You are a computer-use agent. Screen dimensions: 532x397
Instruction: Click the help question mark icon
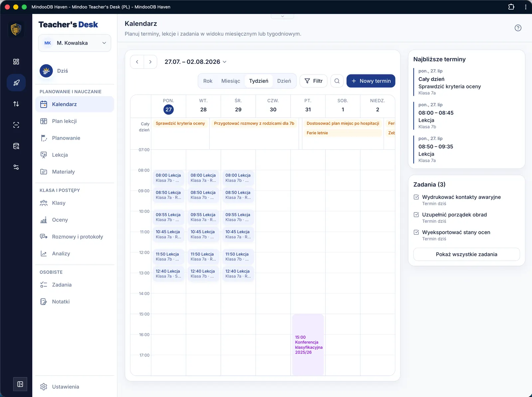(x=518, y=28)
